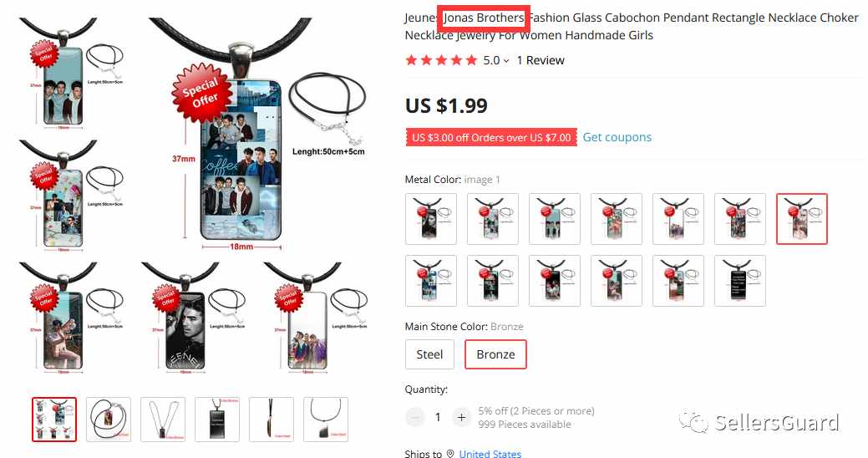
Task: Open the United States shipping destination
Action: pyautogui.click(x=490, y=454)
